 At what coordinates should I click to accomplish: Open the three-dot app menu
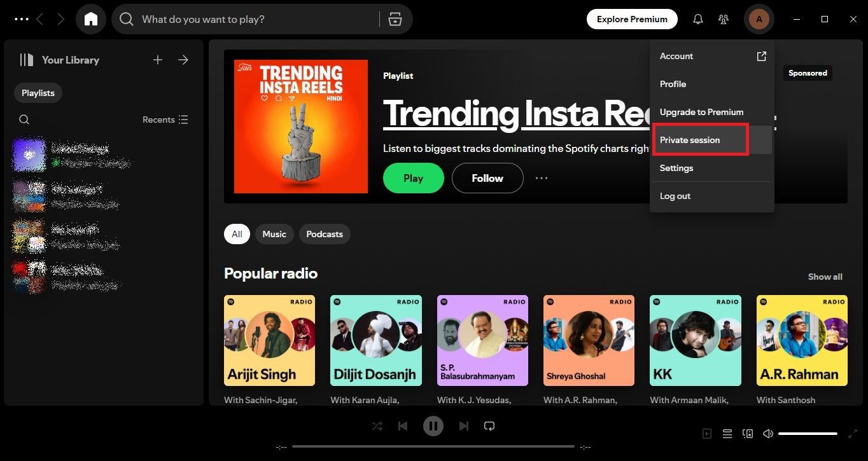point(22,19)
